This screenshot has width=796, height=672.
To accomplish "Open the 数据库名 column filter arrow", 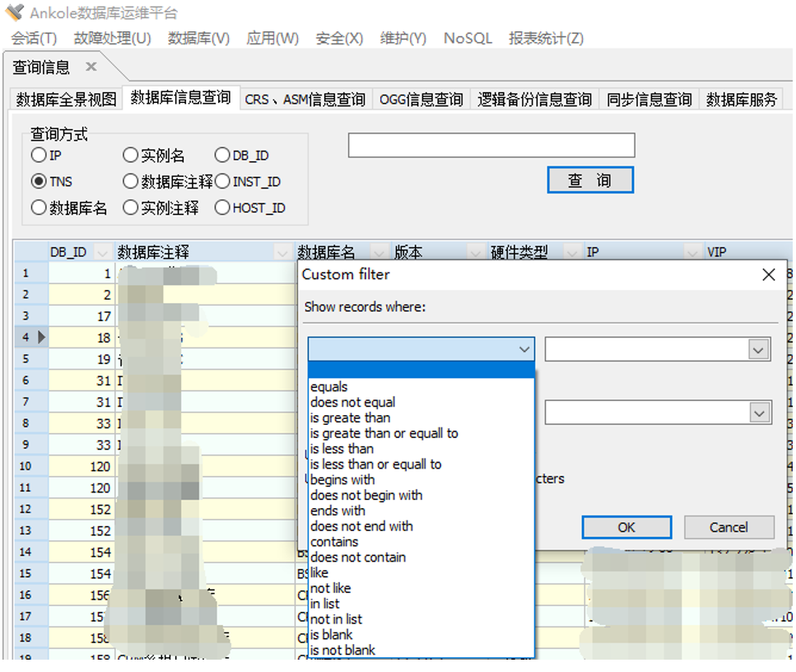I will 379,252.
